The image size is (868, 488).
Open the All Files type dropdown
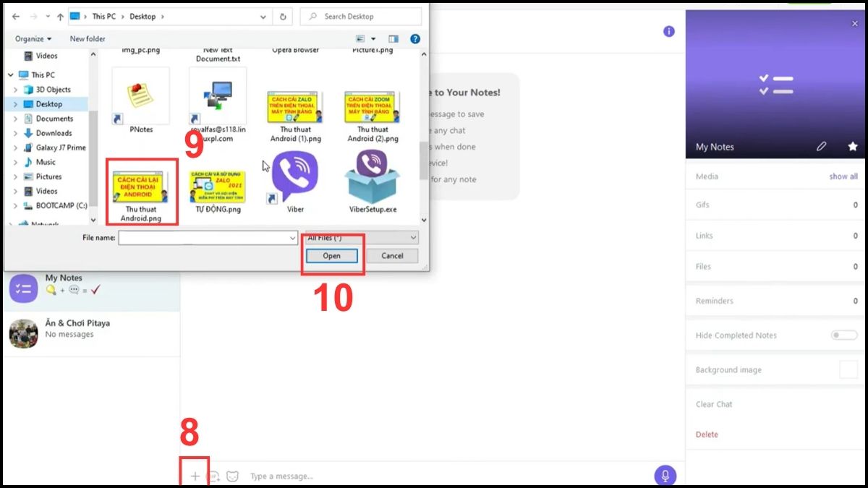tap(361, 237)
